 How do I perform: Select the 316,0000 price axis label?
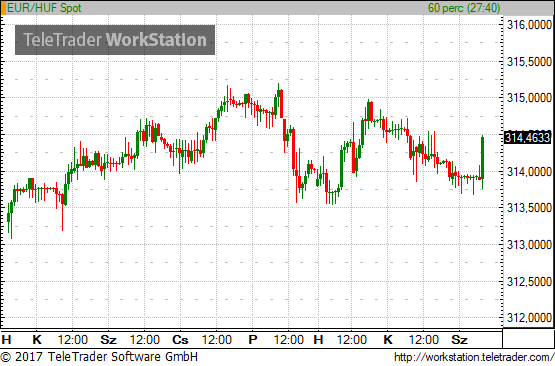point(529,25)
